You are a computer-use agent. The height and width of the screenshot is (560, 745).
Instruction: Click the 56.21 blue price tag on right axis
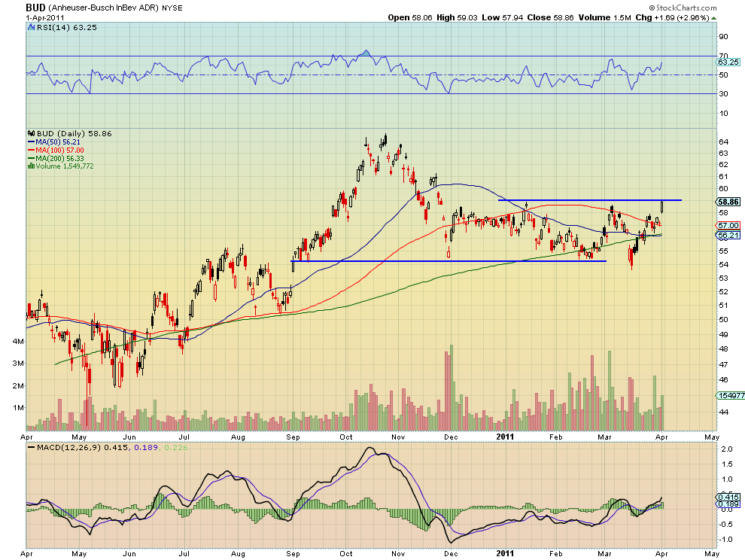pos(728,235)
